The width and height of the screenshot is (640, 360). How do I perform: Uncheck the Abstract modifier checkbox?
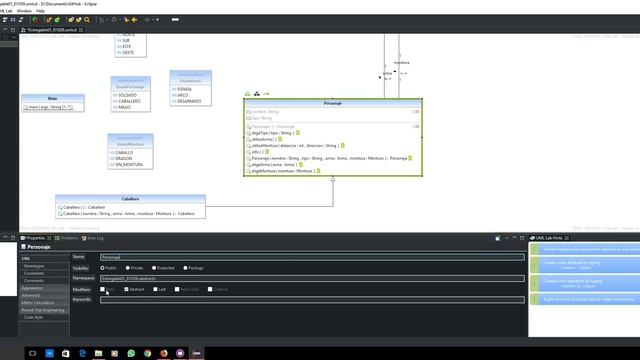[x=126, y=289]
